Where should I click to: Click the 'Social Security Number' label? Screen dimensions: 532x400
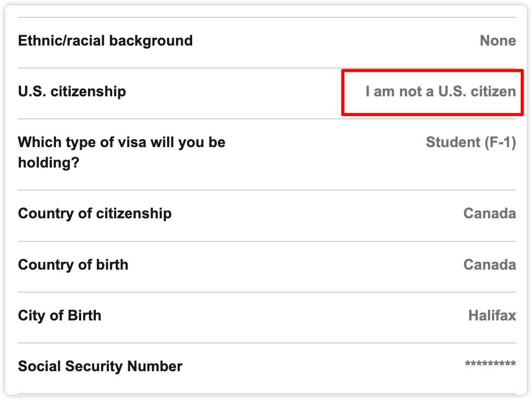pyautogui.click(x=100, y=366)
